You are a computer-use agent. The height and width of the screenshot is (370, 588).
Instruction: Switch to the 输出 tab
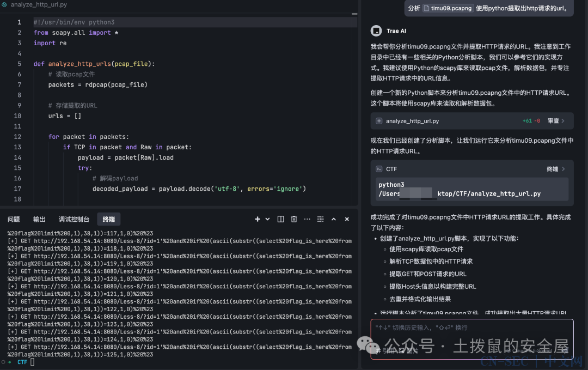(x=39, y=219)
